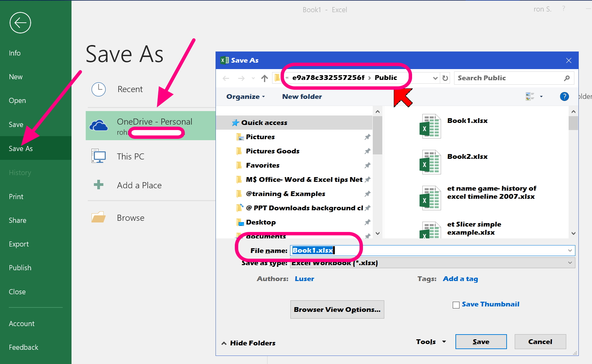Click the change view icon
The height and width of the screenshot is (364, 592).
530,97
